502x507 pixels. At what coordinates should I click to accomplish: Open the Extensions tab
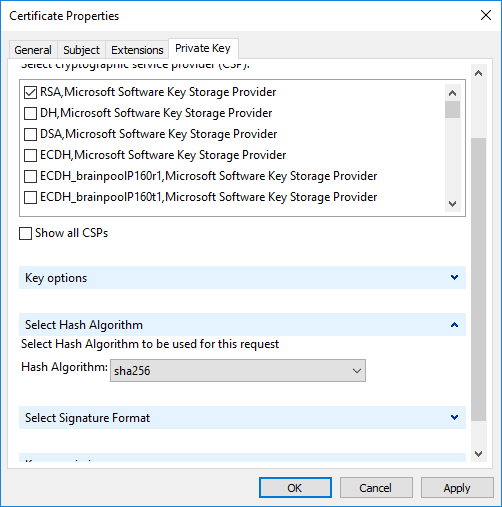click(137, 50)
